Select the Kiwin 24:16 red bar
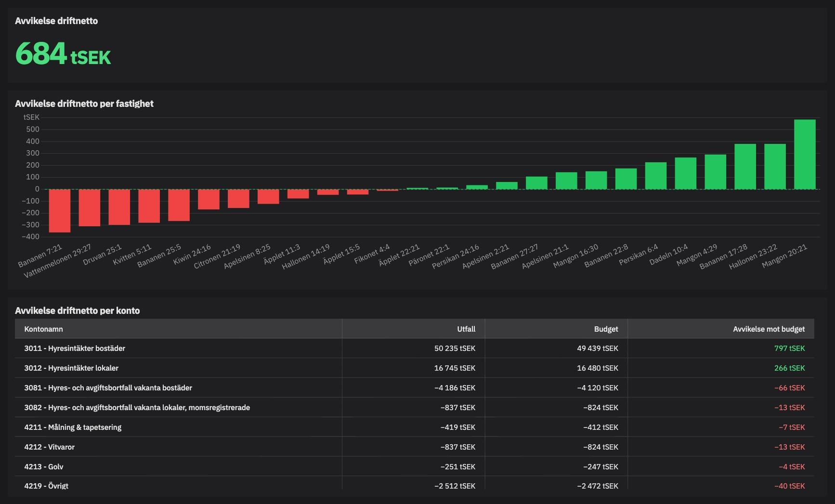 (x=209, y=199)
